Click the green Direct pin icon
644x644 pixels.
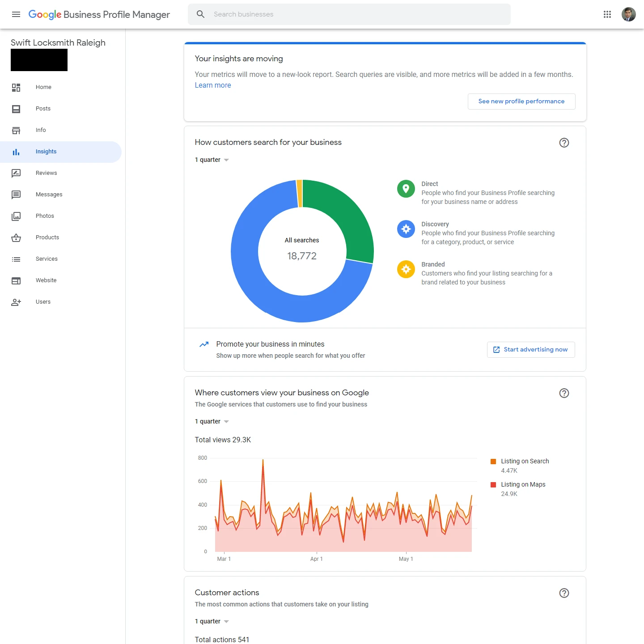tap(406, 189)
